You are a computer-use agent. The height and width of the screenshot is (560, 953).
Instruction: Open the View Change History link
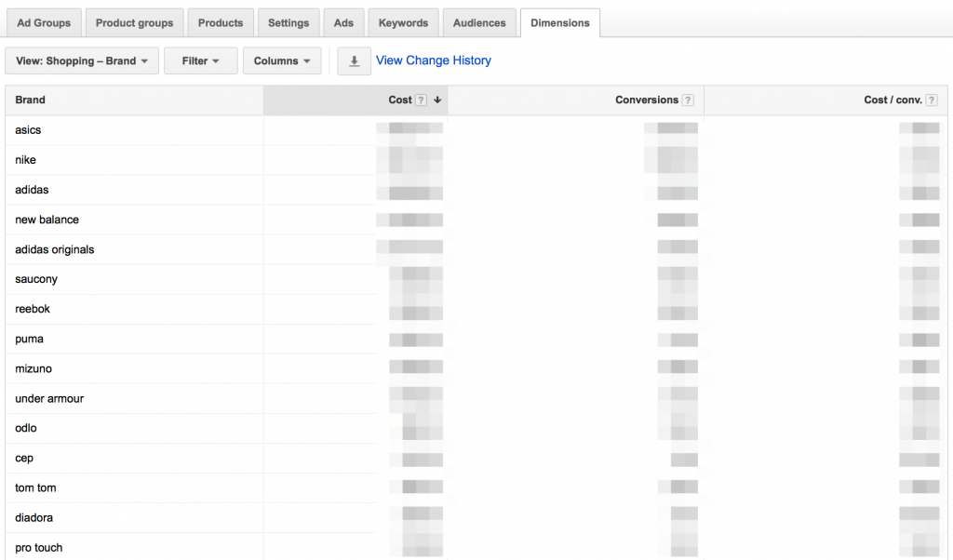click(434, 60)
